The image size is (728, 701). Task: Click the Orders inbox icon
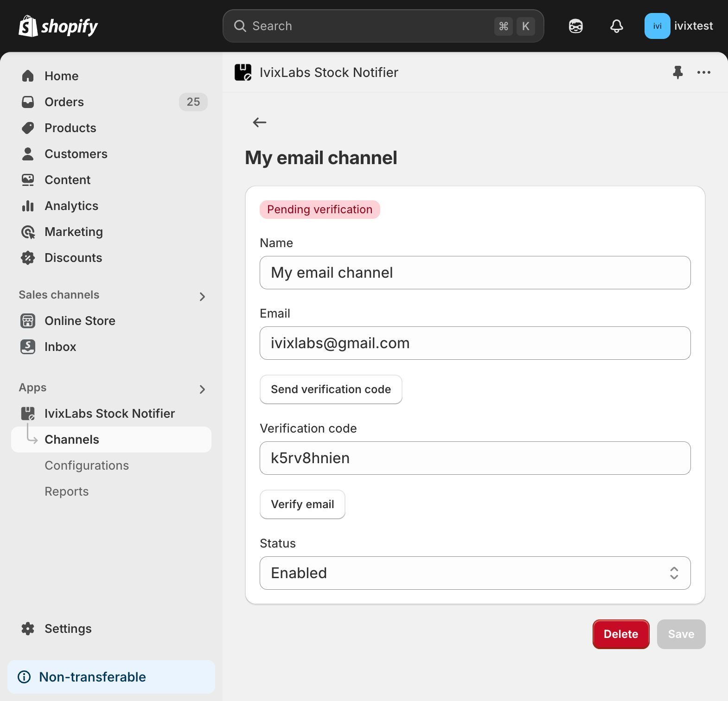coord(28,102)
